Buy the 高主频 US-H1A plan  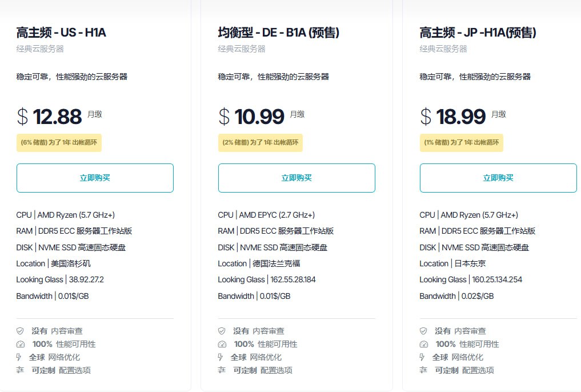[x=95, y=178]
